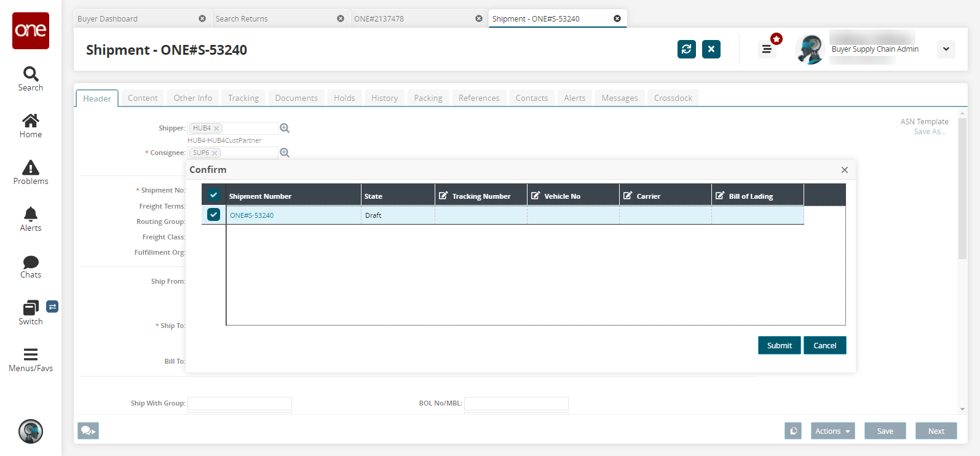Open the Tracking tab
This screenshot has height=456, width=980.
(243, 98)
